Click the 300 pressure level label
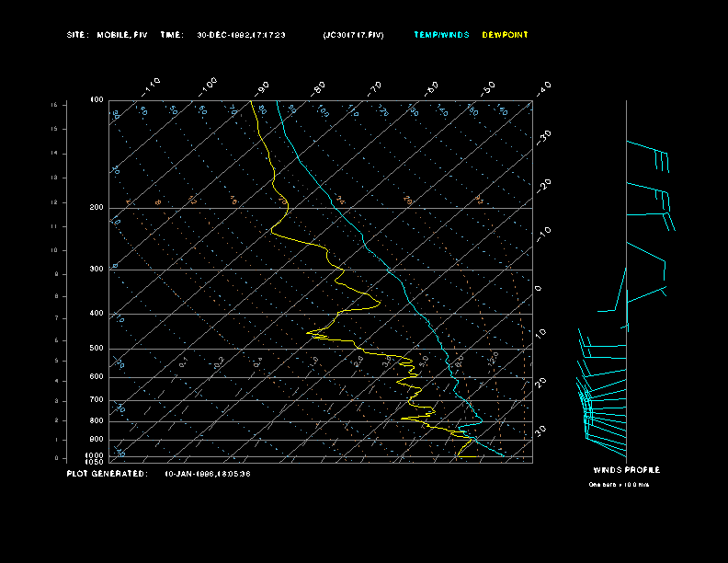This screenshot has height=563, width=728. (x=97, y=270)
